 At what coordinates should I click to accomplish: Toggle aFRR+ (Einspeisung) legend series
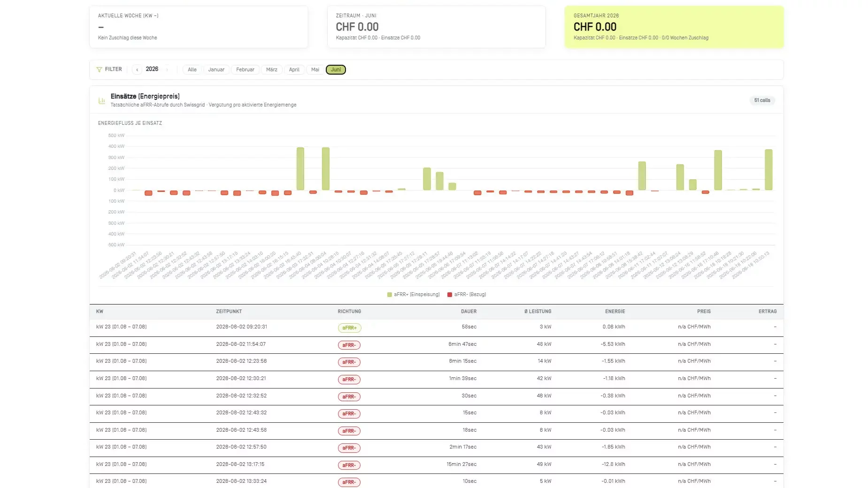pyautogui.click(x=413, y=295)
